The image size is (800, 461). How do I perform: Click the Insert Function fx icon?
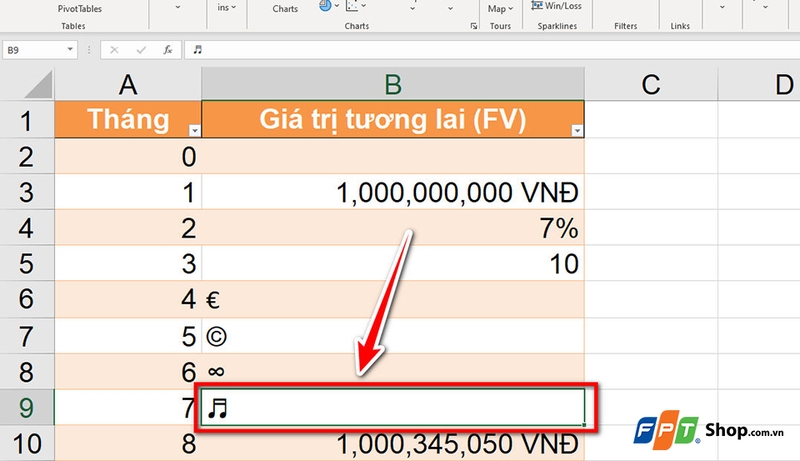[x=167, y=50]
